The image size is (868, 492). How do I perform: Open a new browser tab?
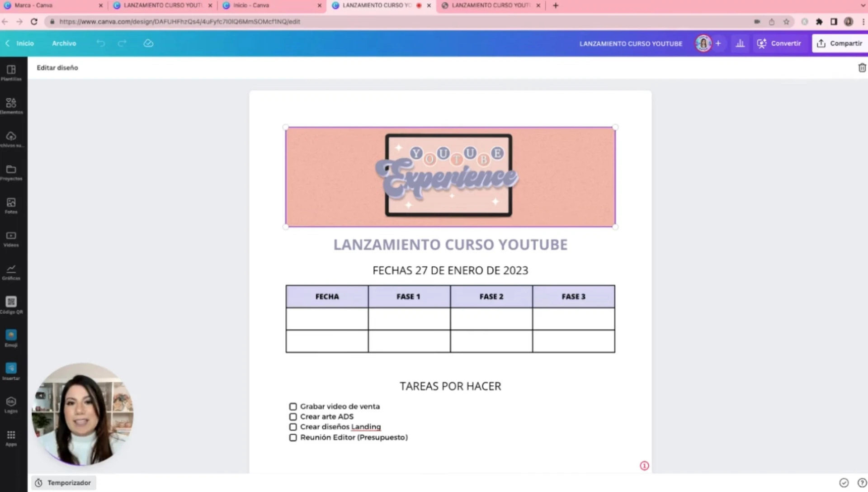coord(556,5)
